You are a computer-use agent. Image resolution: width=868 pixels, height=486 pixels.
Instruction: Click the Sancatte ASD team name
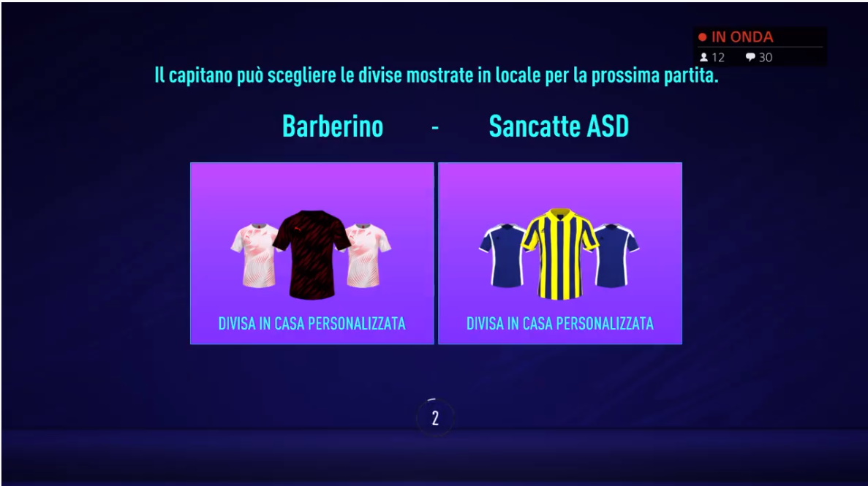click(x=559, y=126)
